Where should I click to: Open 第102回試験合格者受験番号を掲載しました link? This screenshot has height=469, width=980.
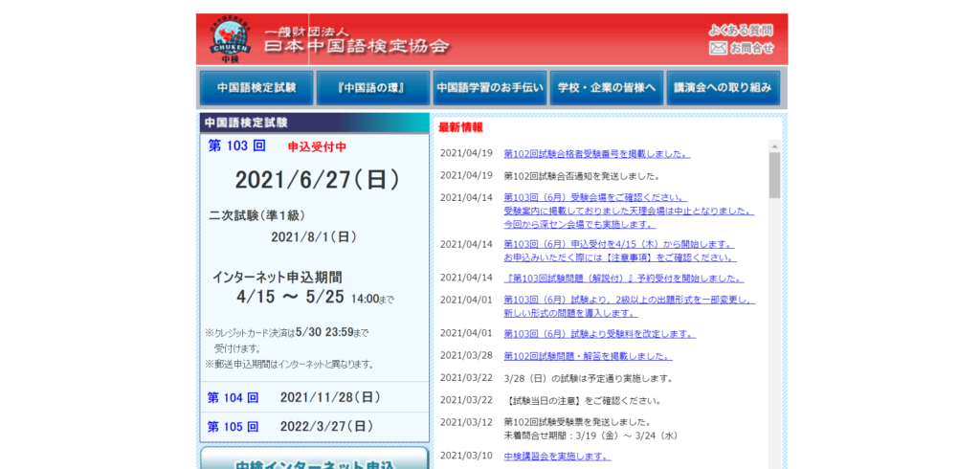pos(597,153)
